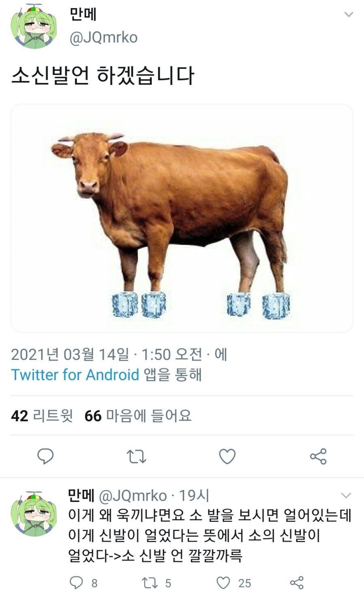The height and width of the screenshot is (597, 364).
Task: Open the 2021년 03월 14일 tweet timestamp
Action: tap(70, 355)
